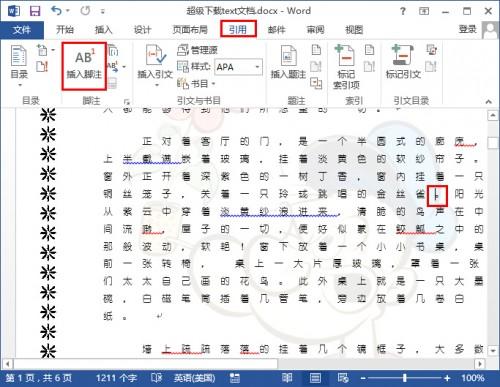Viewport: 500px width, 387px height.
Task: Switch to the 插入 Insert tab
Action: click(103, 30)
